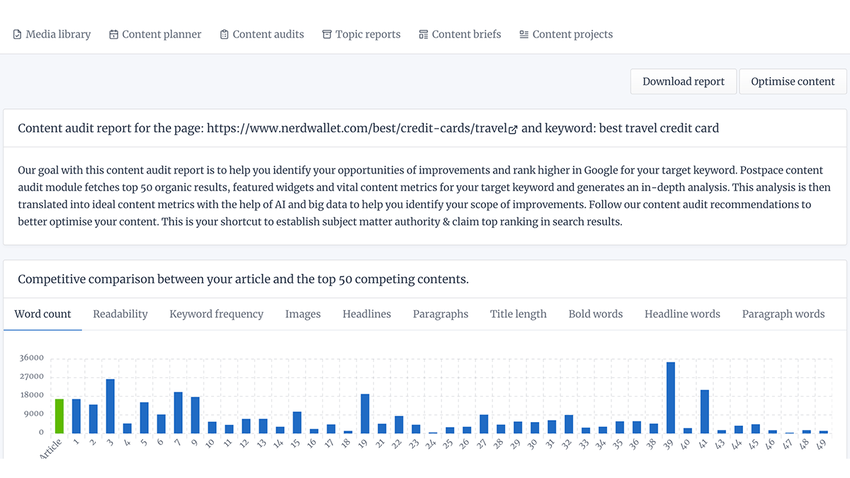Image resolution: width=850 pixels, height=478 pixels.
Task: Switch to the Readability tab
Action: 120,314
